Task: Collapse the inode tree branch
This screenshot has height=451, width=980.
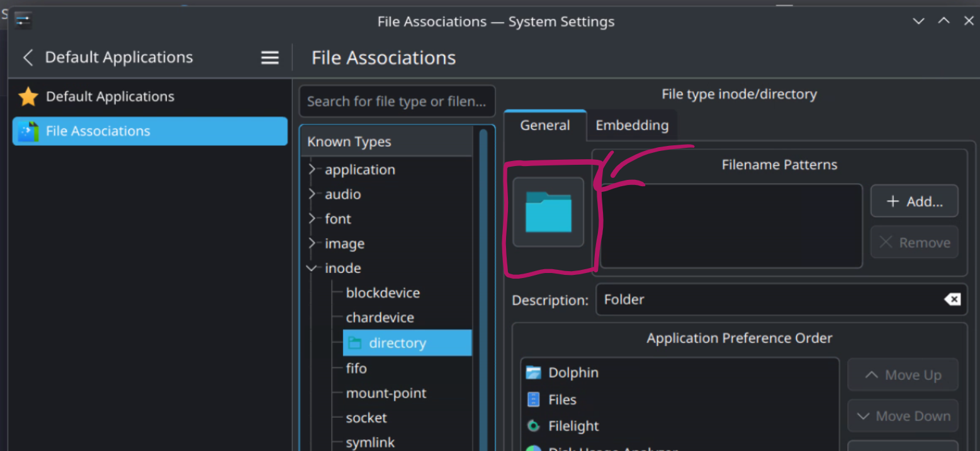Action: tap(311, 268)
